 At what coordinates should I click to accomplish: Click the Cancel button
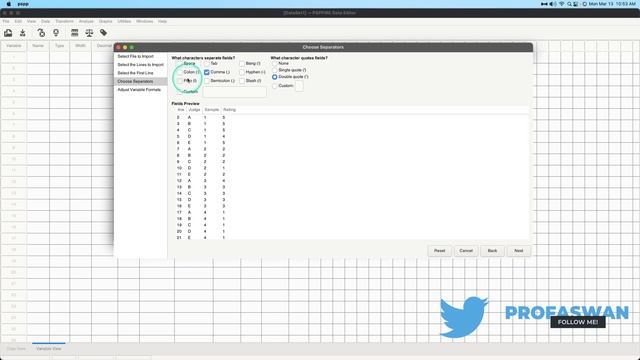point(466,251)
